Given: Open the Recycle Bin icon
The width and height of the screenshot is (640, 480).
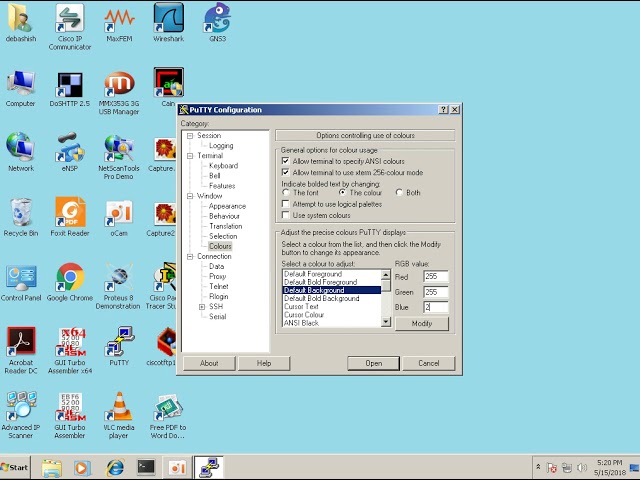Looking at the screenshot, I should pyautogui.click(x=20, y=213).
